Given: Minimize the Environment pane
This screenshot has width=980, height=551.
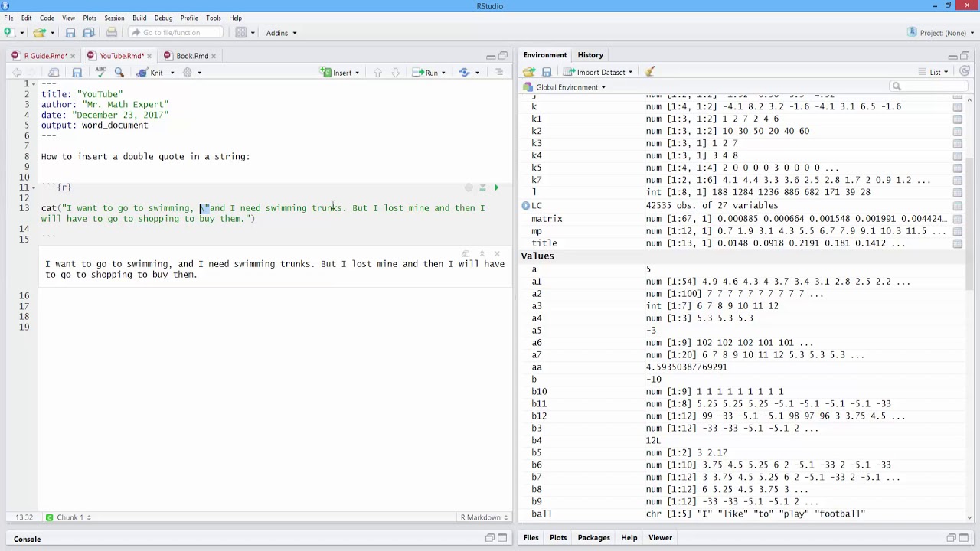Looking at the screenshot, I should (952, 56).
